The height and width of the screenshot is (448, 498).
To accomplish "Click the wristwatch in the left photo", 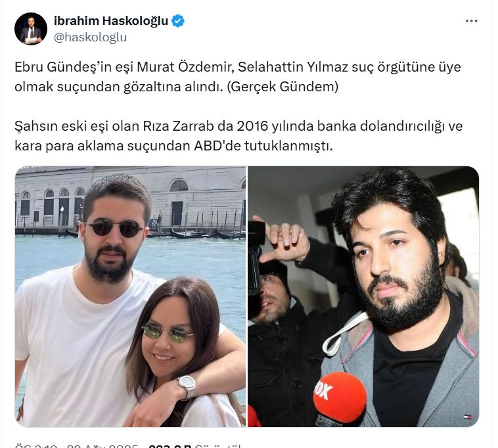I will 187,386.
